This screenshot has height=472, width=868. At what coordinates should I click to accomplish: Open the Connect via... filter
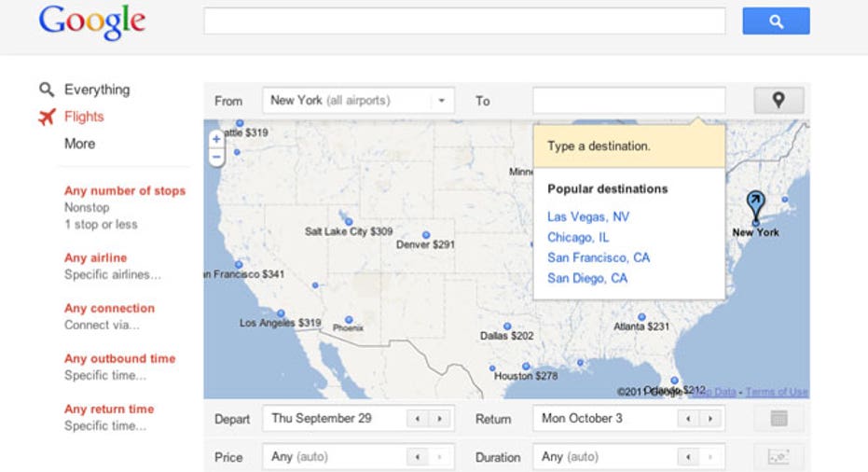click(102, 325)
